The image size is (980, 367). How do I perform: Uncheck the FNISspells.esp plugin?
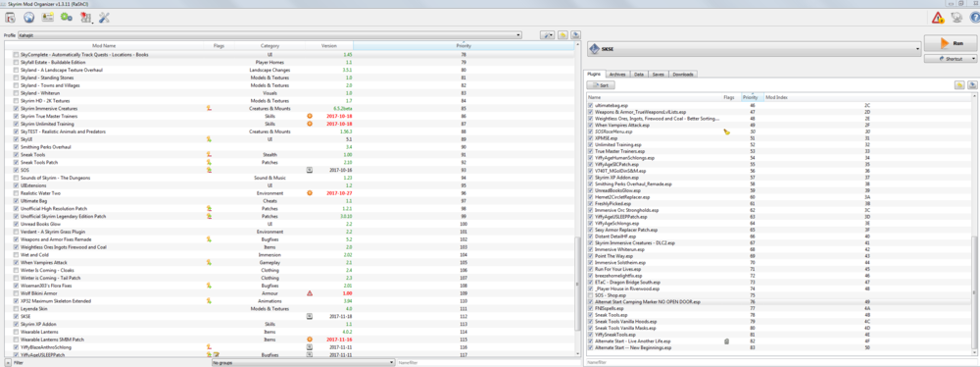pos(591,308)
